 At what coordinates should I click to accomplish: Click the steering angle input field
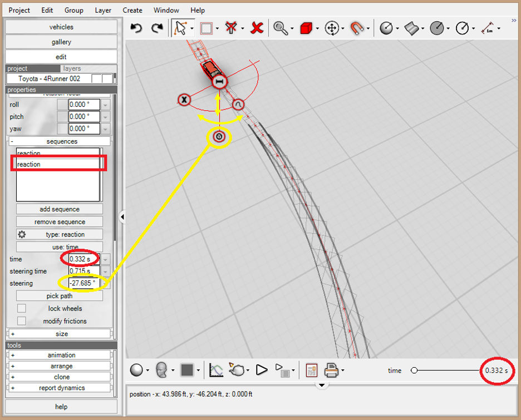[84, 283]
